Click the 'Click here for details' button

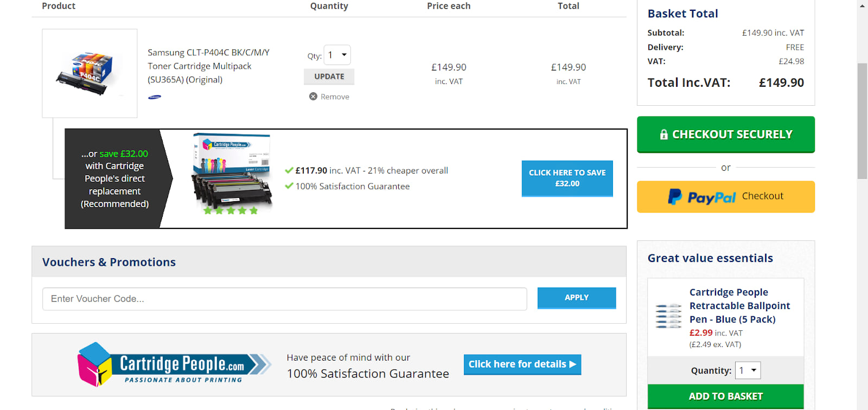click(522, 364)
